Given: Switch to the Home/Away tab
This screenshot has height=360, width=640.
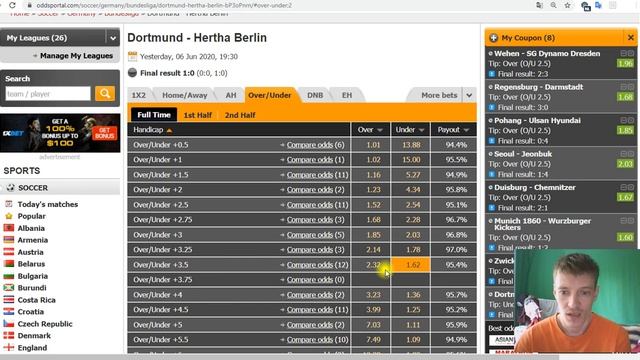Looking at the screenshot, I should (x=184, y=95).
